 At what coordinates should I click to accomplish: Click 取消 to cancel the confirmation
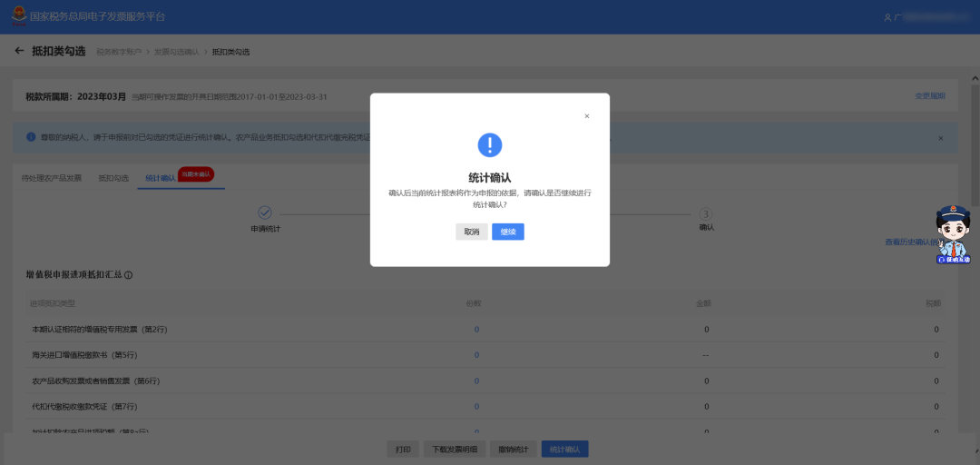pos(472,232)
